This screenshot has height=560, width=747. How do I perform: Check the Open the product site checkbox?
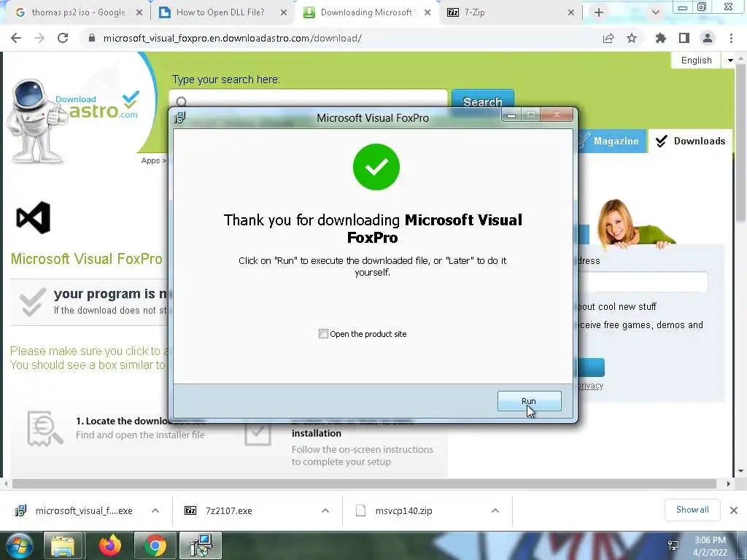coord(323,334)
